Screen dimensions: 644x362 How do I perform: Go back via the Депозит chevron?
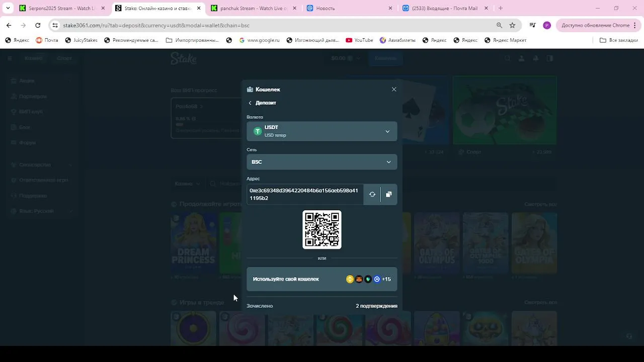250,103
